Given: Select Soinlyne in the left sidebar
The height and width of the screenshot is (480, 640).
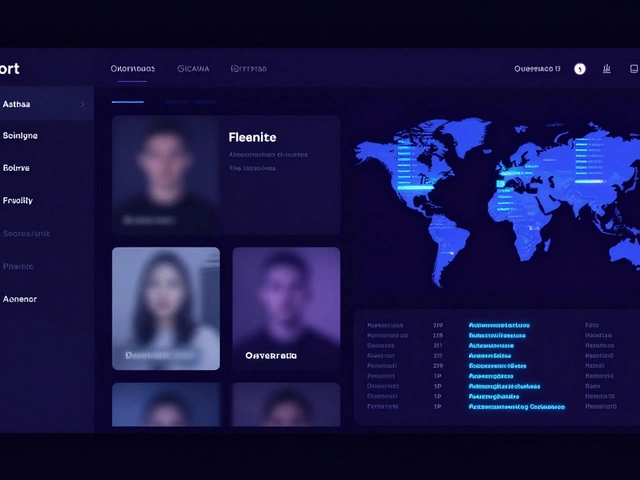Looking at the screenshot, I should (x=20, y=136).
